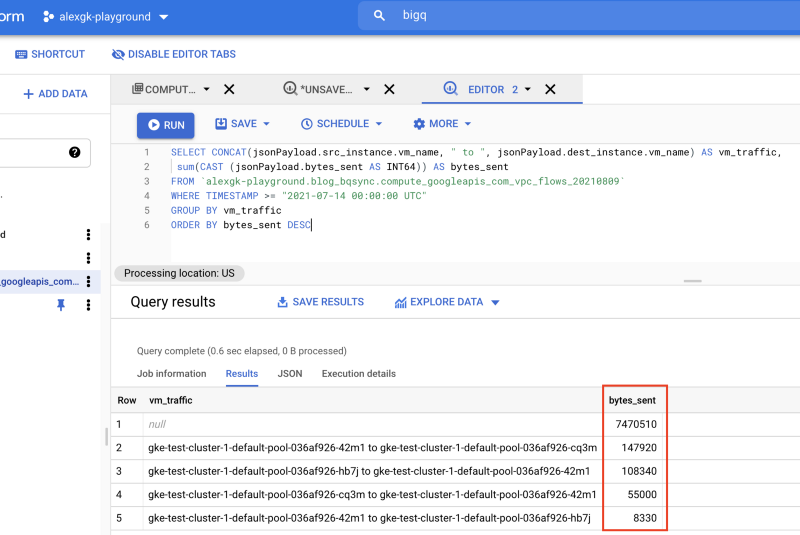Click the bytes_sent column header
800x535 pixels.
(632, 400)
